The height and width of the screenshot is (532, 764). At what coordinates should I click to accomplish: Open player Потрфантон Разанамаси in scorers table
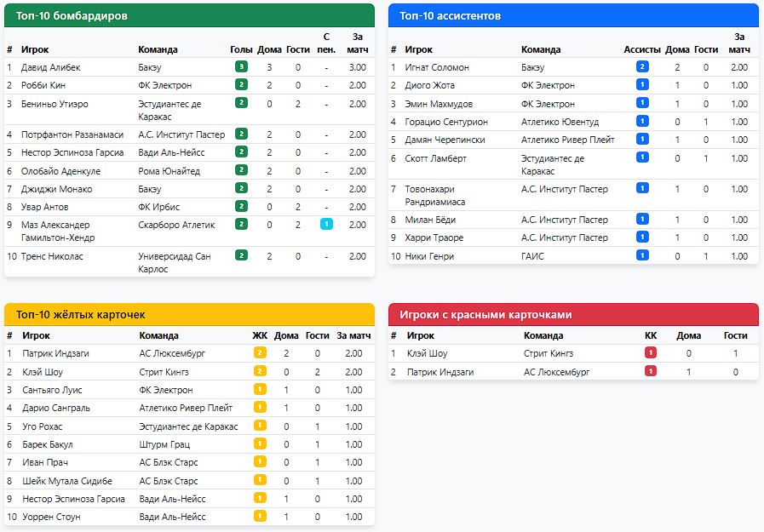72,134
